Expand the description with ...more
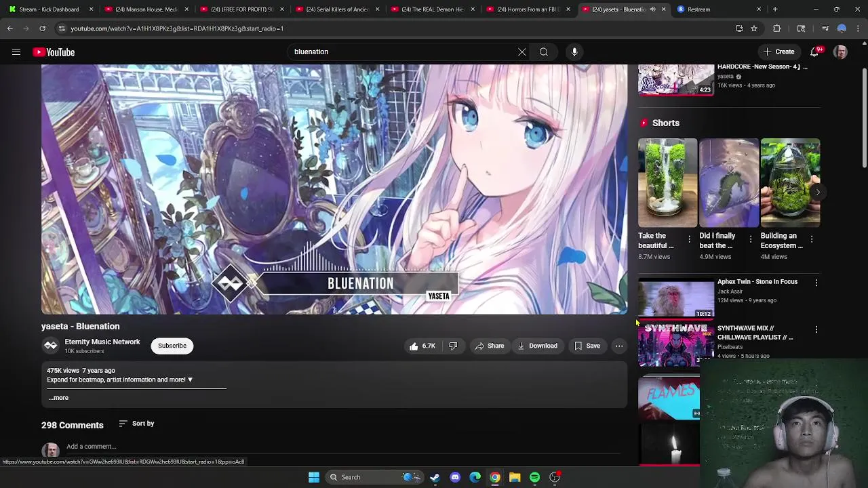The height and width of the screenshot is (488, 868). (x=58, y=398)
